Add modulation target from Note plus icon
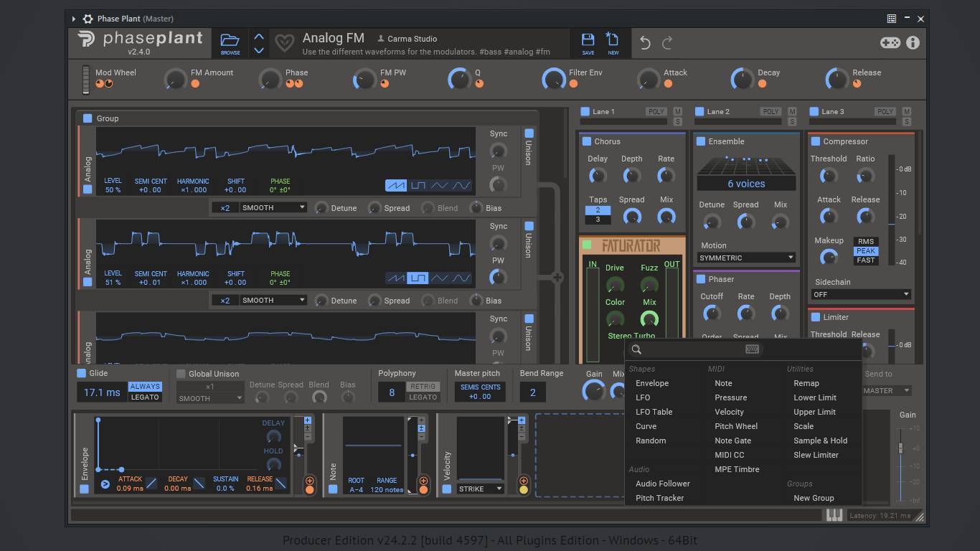The image size is (980, 551). pyautogui.click(x=423, y=481)
